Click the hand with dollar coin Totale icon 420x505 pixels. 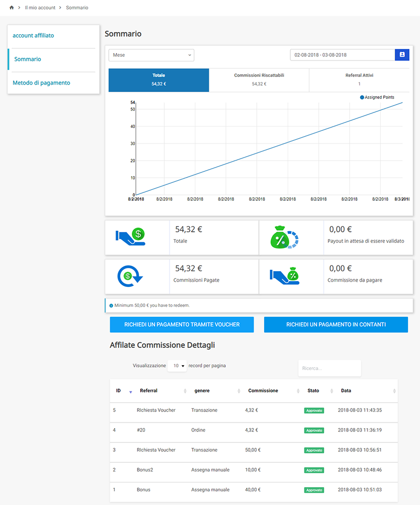click(x=131, y=236)
